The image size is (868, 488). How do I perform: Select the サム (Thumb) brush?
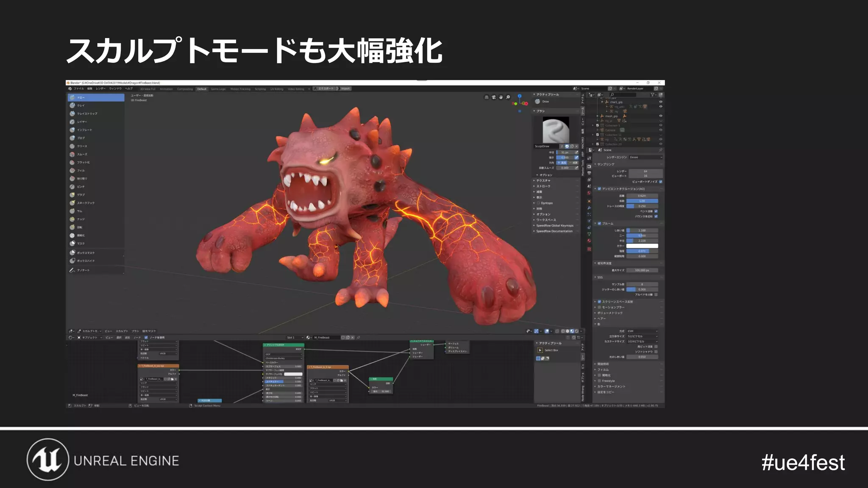(96, 211)
